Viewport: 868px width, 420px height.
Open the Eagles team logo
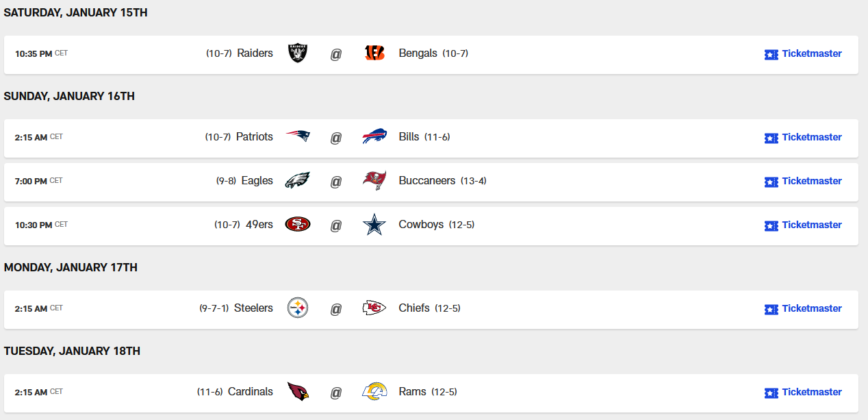298,181
